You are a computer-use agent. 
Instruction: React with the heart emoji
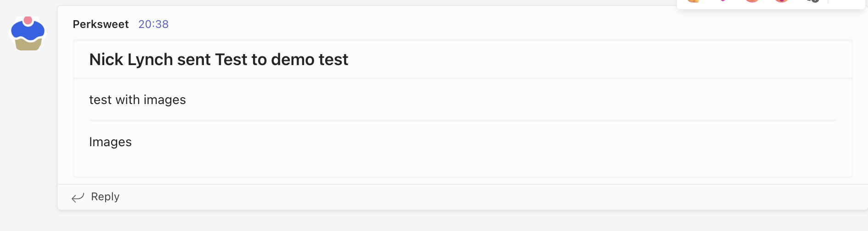(723, 1)
